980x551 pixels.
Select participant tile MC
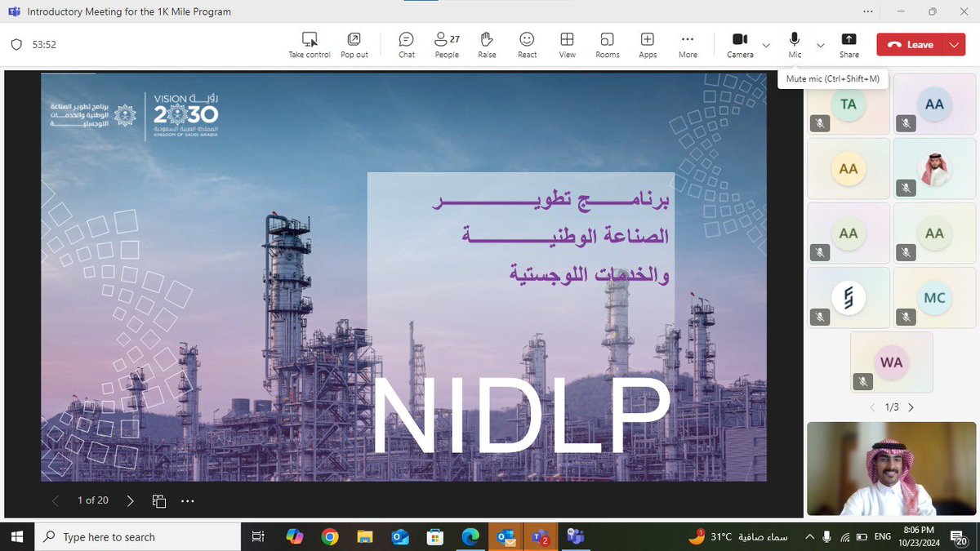tap(934, 297)
